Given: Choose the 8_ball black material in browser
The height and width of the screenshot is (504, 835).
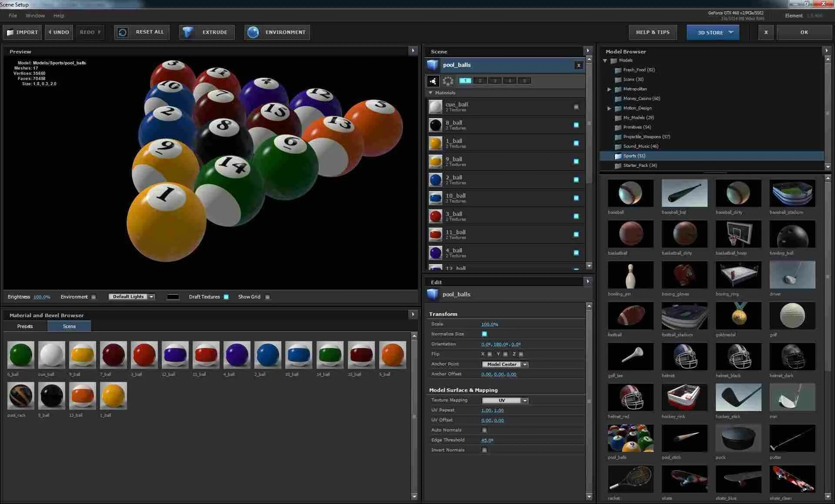Looking at the screenshot, I should pos(51,395).
